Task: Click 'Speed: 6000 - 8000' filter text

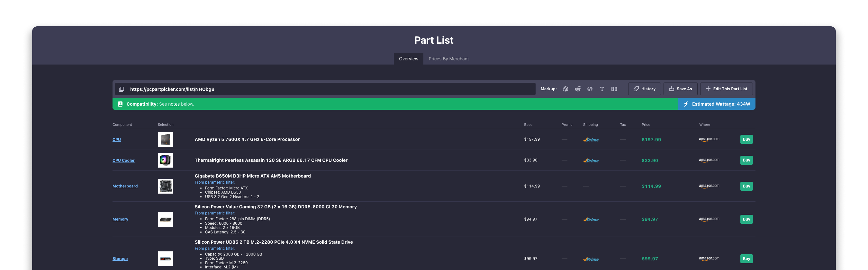Action: [x=223, y=223]
